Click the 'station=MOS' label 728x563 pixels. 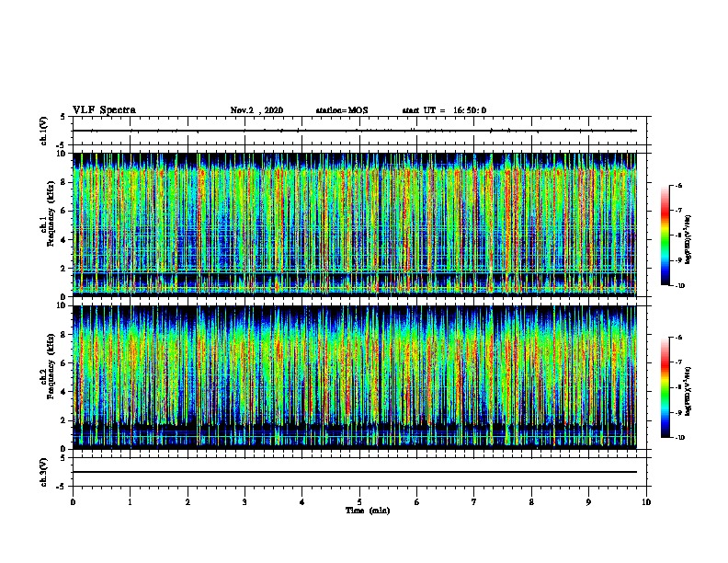(342, 110)
